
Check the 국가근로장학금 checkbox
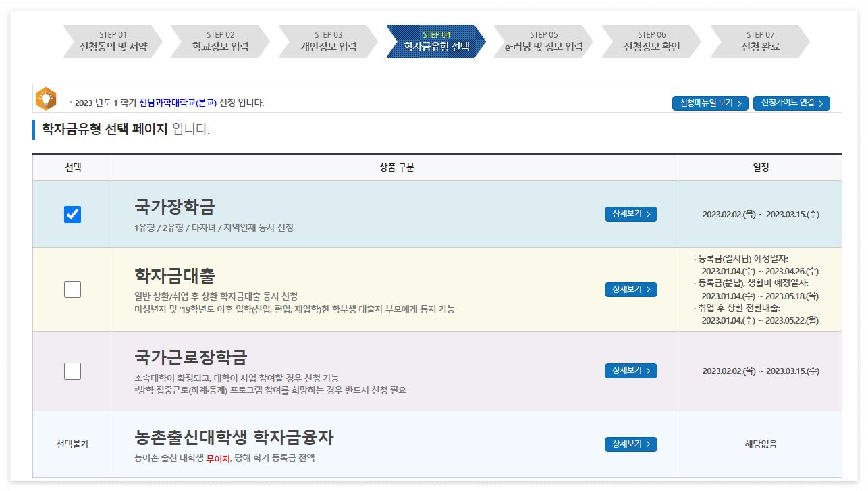tap(72, 371)
